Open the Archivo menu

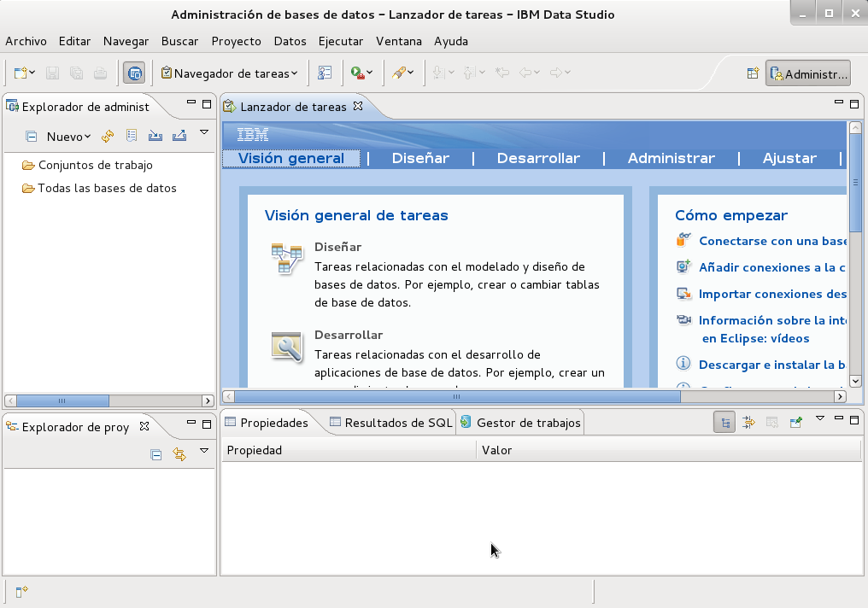pyautogui.click(x=26, y=42)
